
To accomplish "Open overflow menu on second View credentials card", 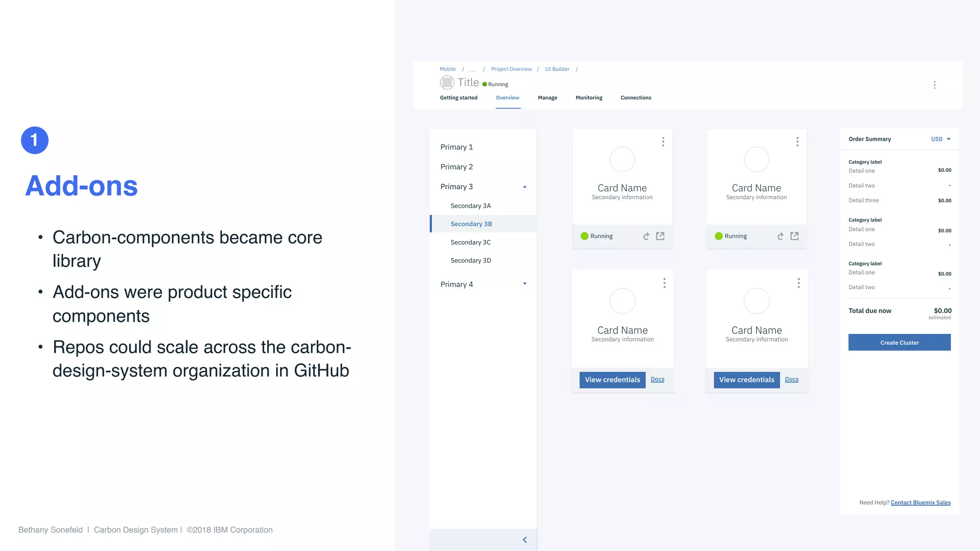I will pos(799,283).
